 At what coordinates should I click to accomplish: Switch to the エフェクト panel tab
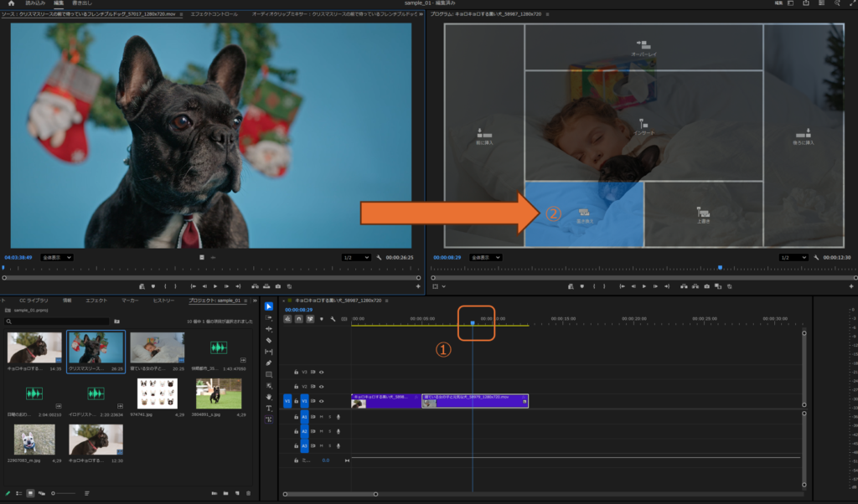96,300
